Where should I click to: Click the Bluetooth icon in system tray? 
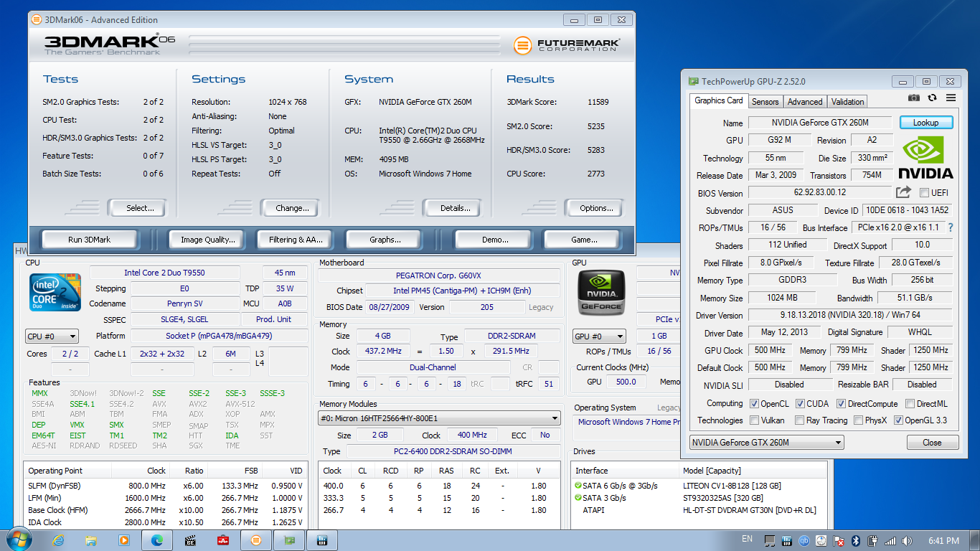click(855, 541)
